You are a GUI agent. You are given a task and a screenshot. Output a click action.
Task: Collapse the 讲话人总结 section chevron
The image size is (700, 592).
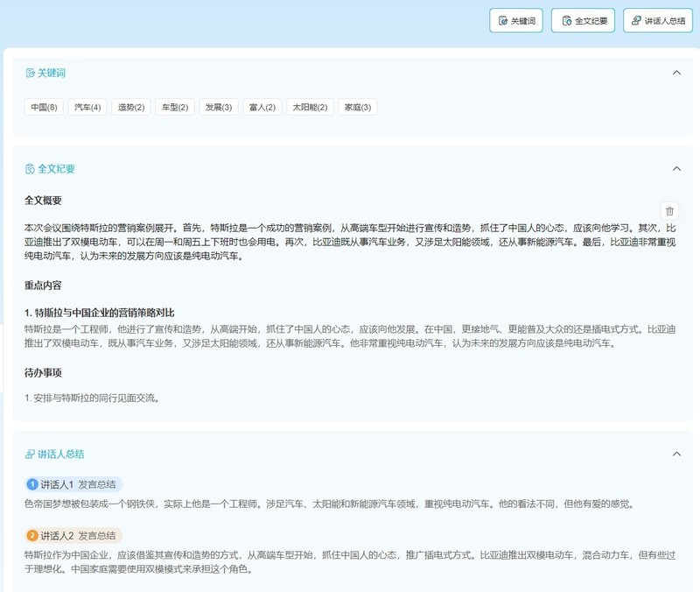click(675, 454)
